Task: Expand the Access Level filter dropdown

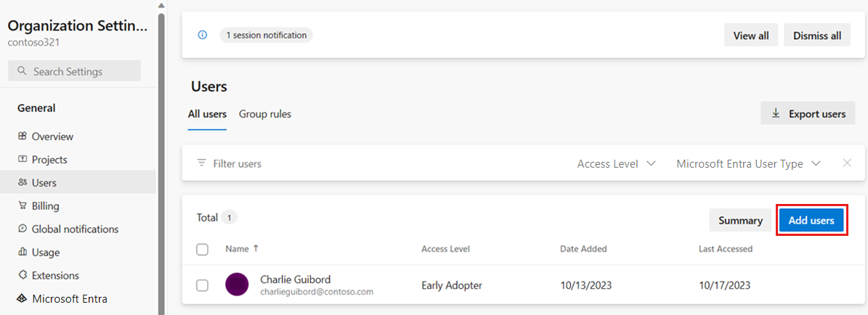Action: (x=617, y=164)
